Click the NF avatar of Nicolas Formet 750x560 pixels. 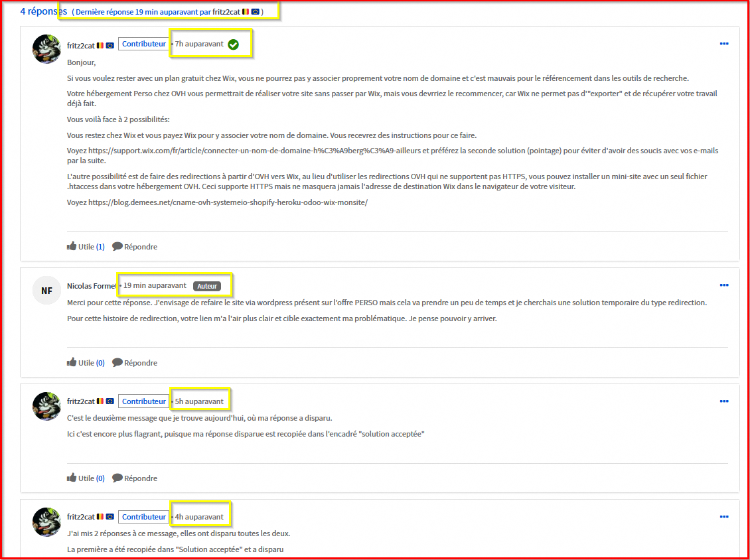[x=46, y=291]
